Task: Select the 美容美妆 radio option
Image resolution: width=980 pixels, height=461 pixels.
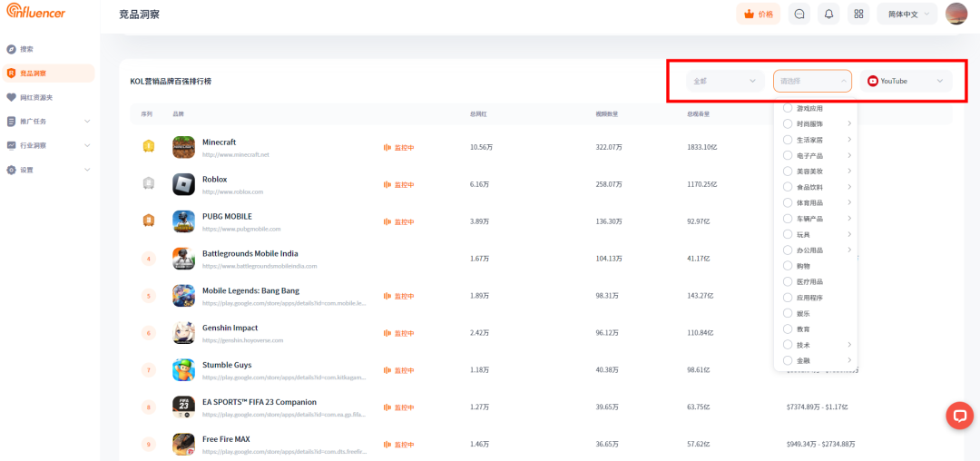Action: tap(788, 171)
